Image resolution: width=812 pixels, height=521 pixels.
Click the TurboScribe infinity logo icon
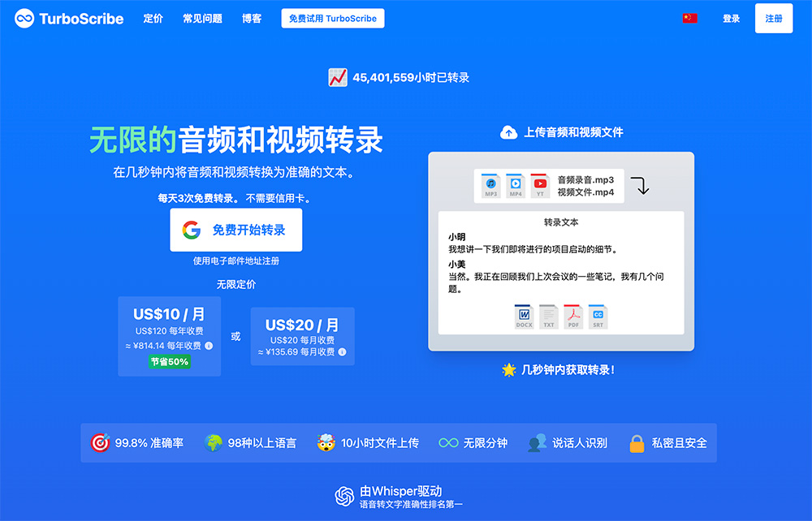point(24,19)
